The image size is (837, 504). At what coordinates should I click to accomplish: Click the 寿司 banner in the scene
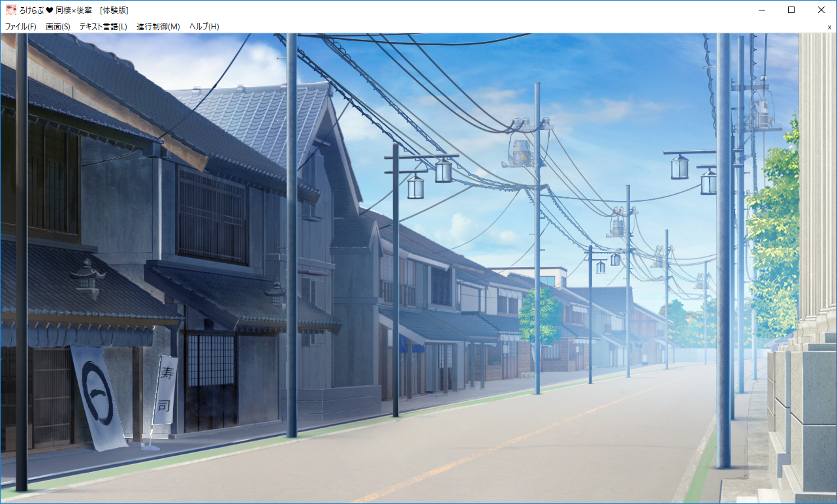tap(165, 389)
